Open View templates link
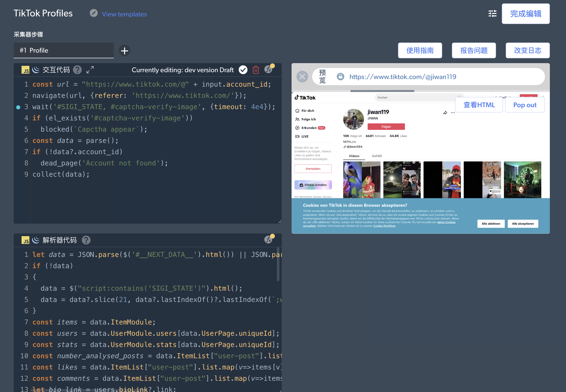The height and width of the screenshot is (392, 566). pyautogui.click(x=124, y=14)
